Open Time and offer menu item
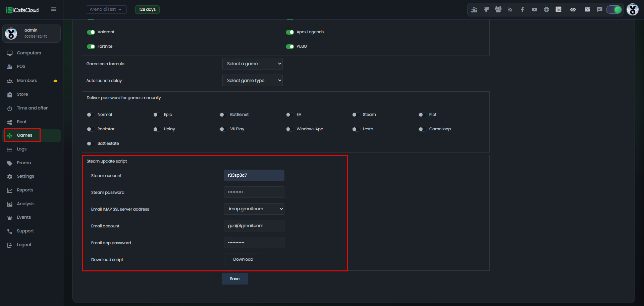The height and width of the screenshot is (306, 644). [32, 108]
